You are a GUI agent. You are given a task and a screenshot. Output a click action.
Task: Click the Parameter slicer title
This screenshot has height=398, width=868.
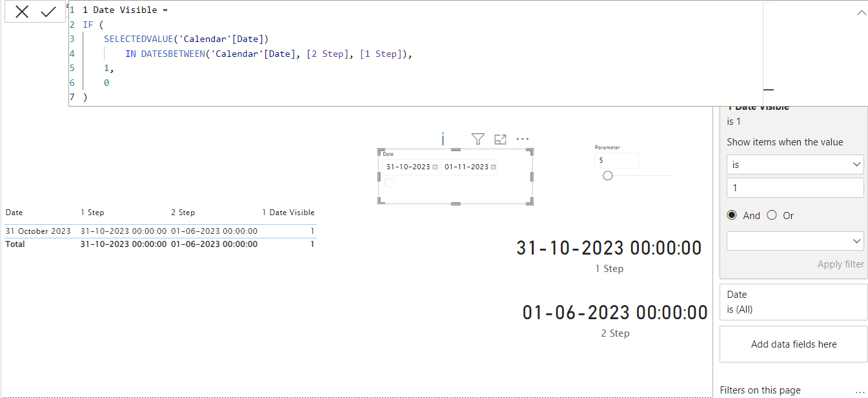pyautogui.click(x=607, y=148)
